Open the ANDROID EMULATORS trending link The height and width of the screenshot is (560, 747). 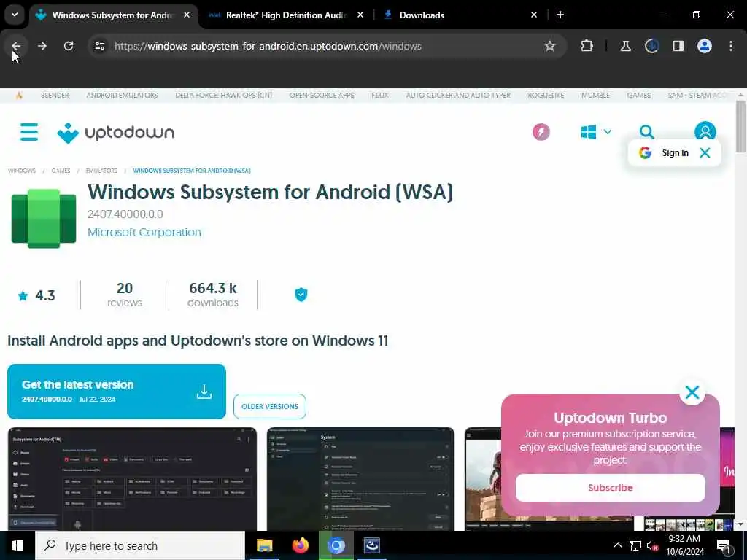(122, 96)
